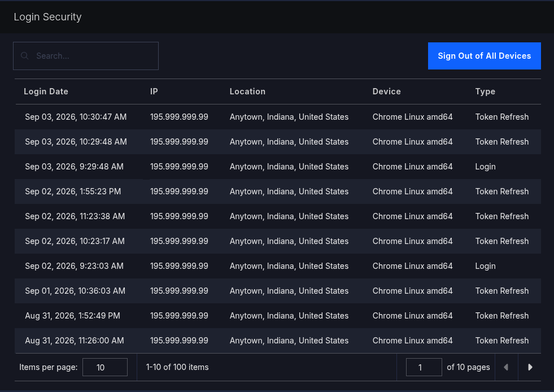Image resolution: width=554 pixels, height=392 pixels.
Task: Select the Aug 31 1:52:49 PM row
Action: tap(278, 316)
